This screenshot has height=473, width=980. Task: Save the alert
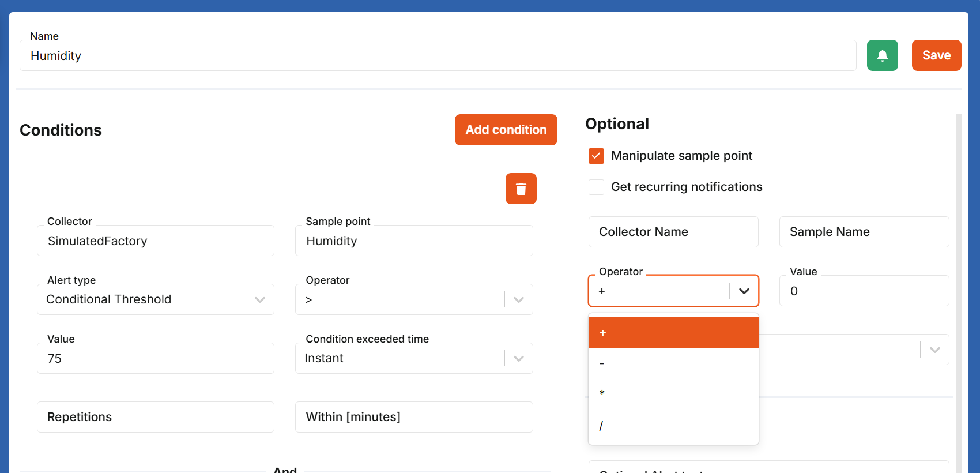tap(936, 55)
